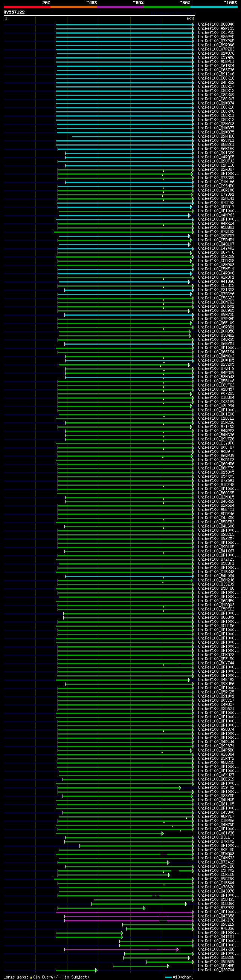Viewport: 241px width, 980px height.
Task: Open hit UniRef100_Q7XPW5
Action: tap(216, 41)
